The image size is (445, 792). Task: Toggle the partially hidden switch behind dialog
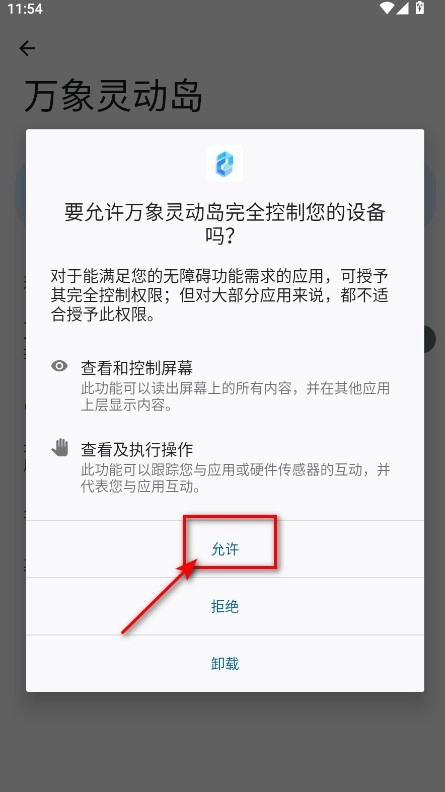click(429, 339)
